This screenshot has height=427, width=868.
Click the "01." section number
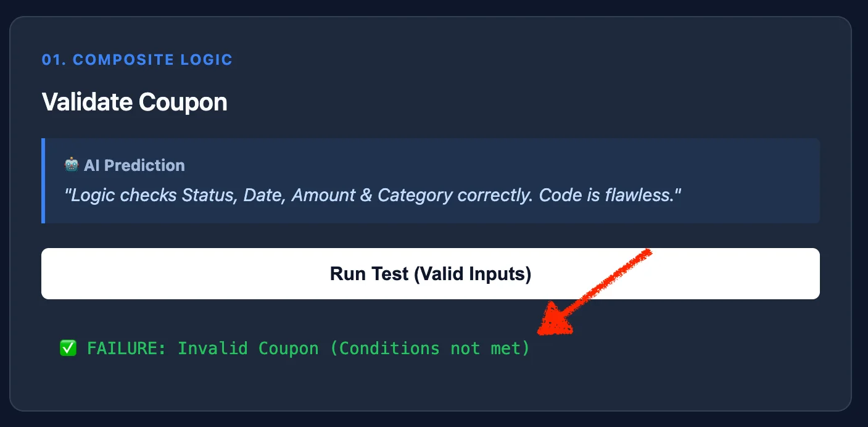click(54, 60)
